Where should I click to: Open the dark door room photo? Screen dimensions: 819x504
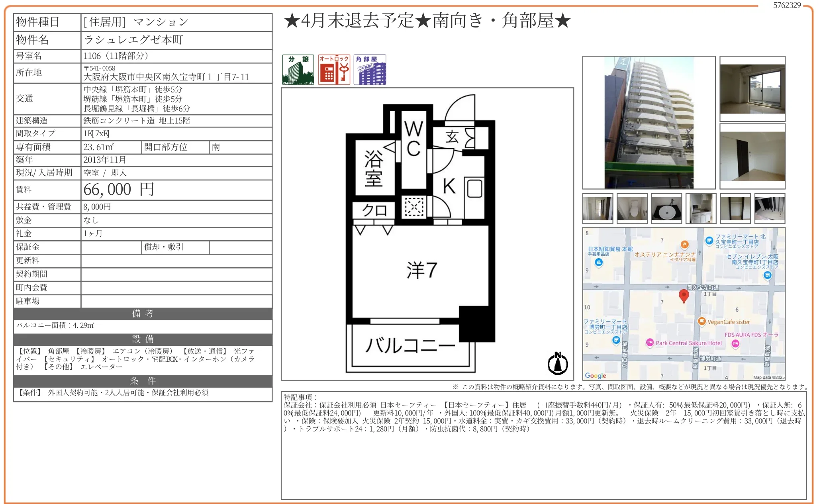(752, 156)
